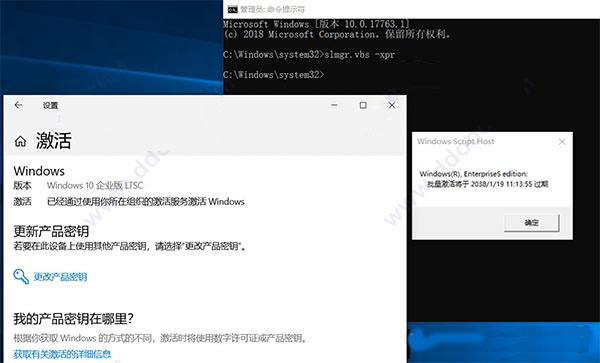Screen dimensions: 600x363
Task: Click the 2038/1/19 11:13:55 expiry line
Action: pyautogui.click(x=488, y=184)
